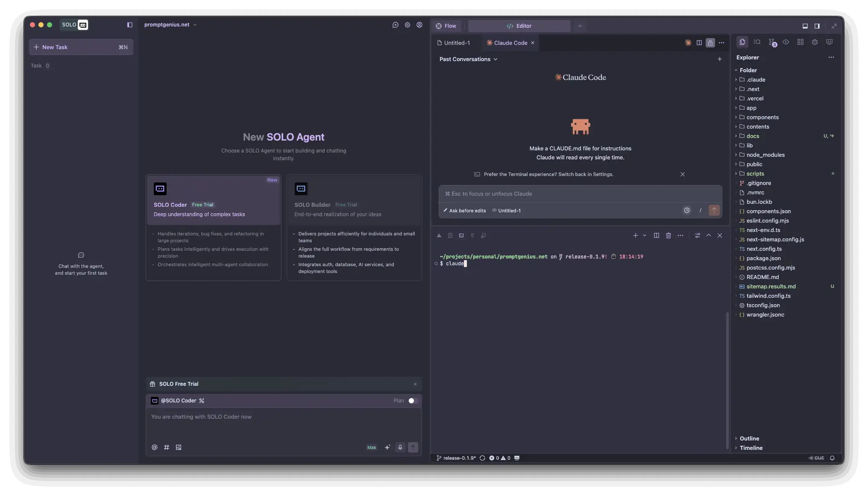Open the settings gear icon
Image resolution: width=868 pixels, height=496 pixels.
[407, 25]
